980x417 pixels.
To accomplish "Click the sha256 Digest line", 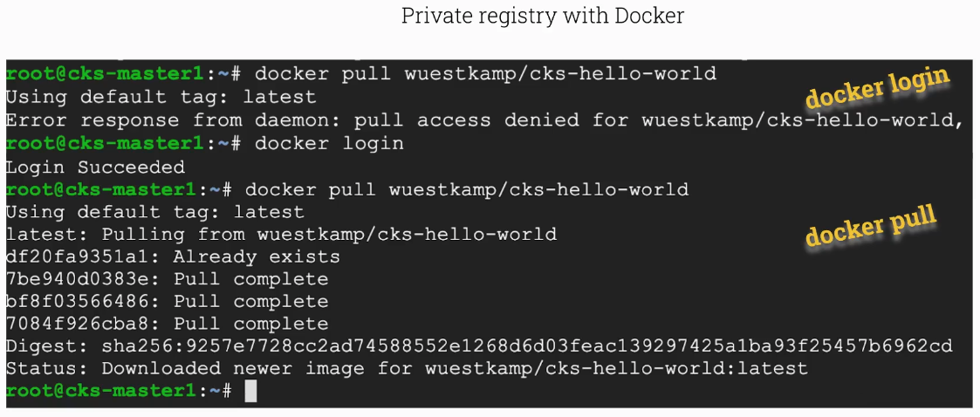I will 479,346.
